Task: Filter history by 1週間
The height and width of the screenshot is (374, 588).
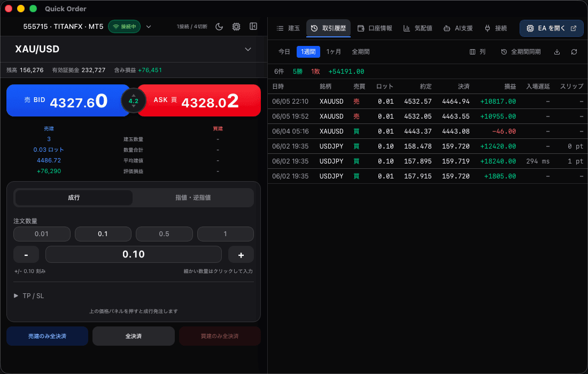Action: tap(308, 52)
